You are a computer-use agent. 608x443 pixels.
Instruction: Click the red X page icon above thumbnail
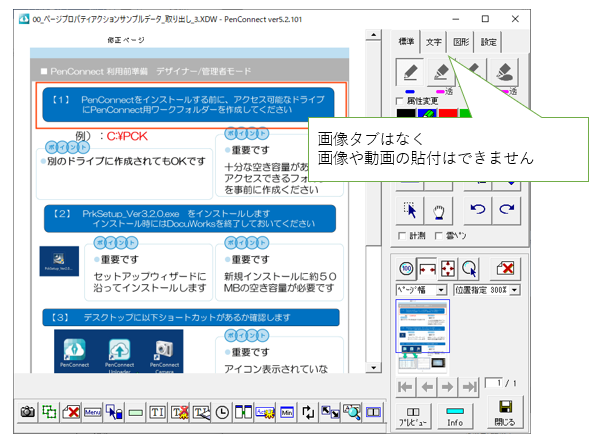pyautogui.click(x=505, y=268)
